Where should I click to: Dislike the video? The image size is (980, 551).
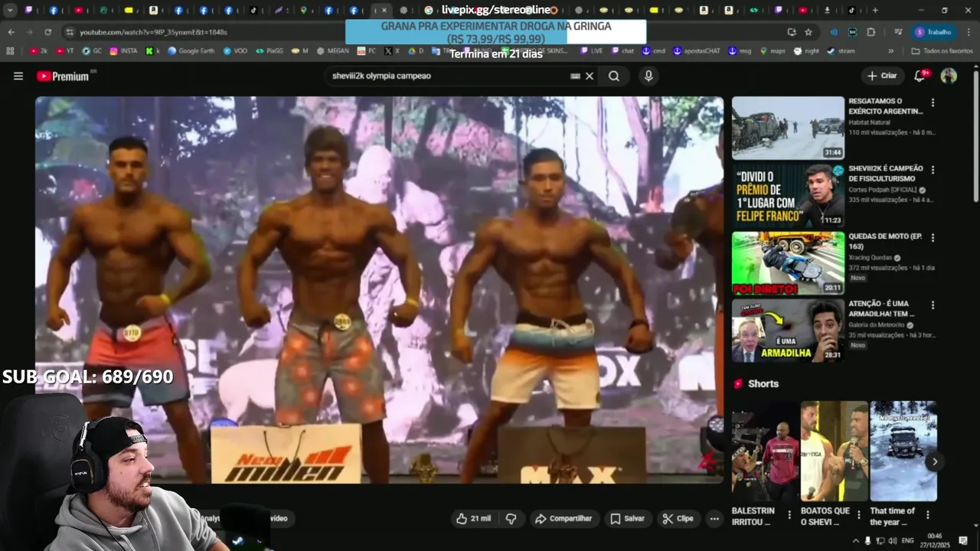click(511, 518)
